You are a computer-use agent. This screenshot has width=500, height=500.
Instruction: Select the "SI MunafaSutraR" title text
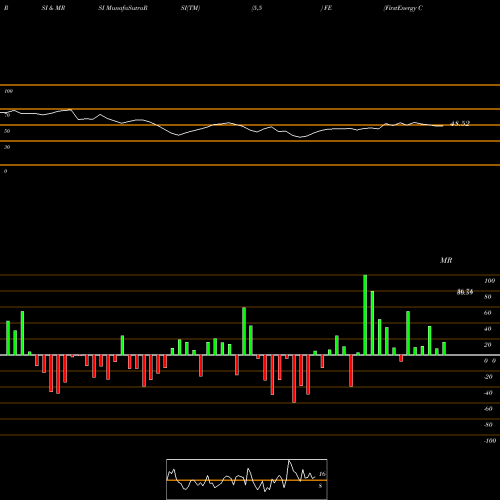point(123,8)
